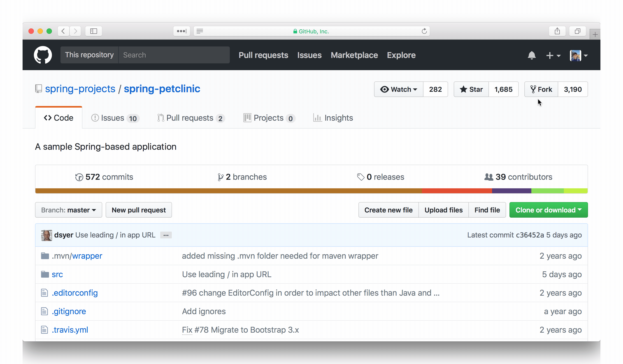Expand the Branch master dropdown
The width and height of the screenshot is (623, 364).
68,210
